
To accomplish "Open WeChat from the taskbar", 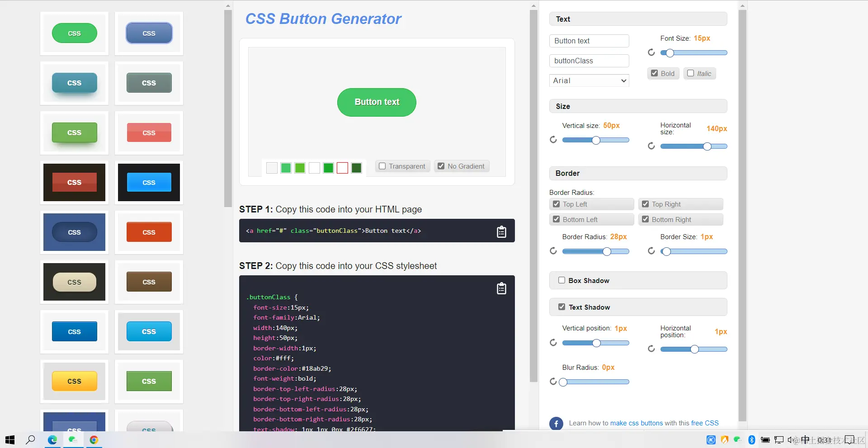I will (73, 439).
